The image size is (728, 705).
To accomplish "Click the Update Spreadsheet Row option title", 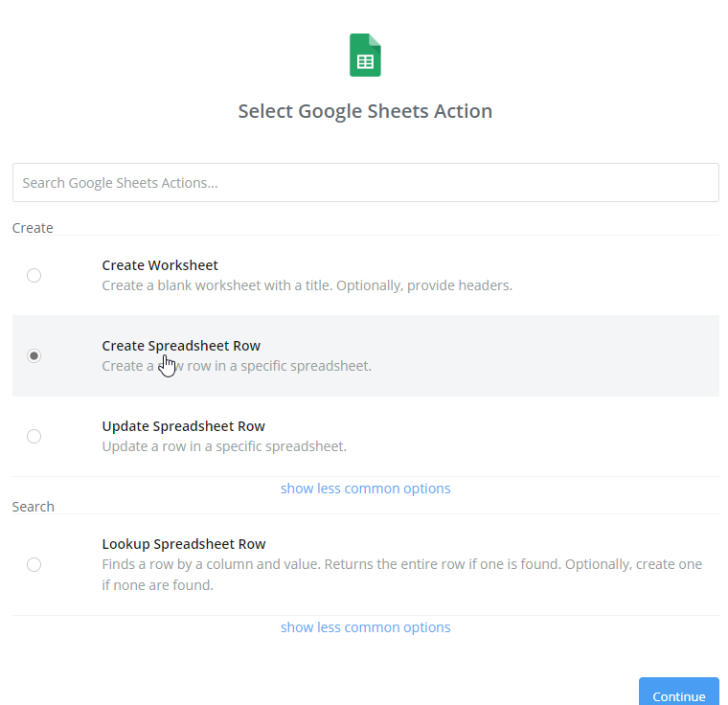I will point(183,426).
